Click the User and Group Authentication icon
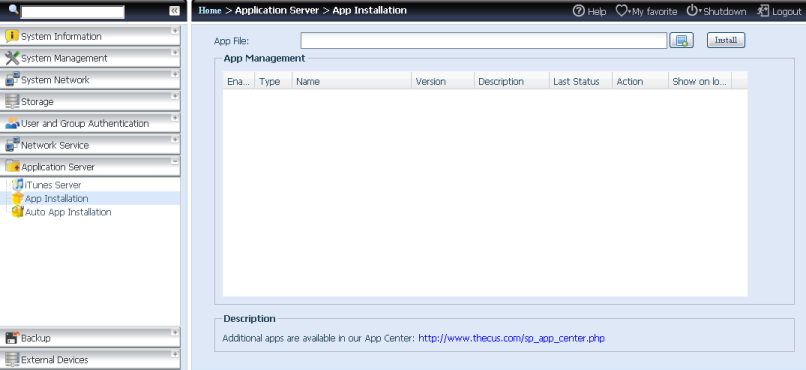This screenshot has width=806, height=370. click(x=12, y=123)
